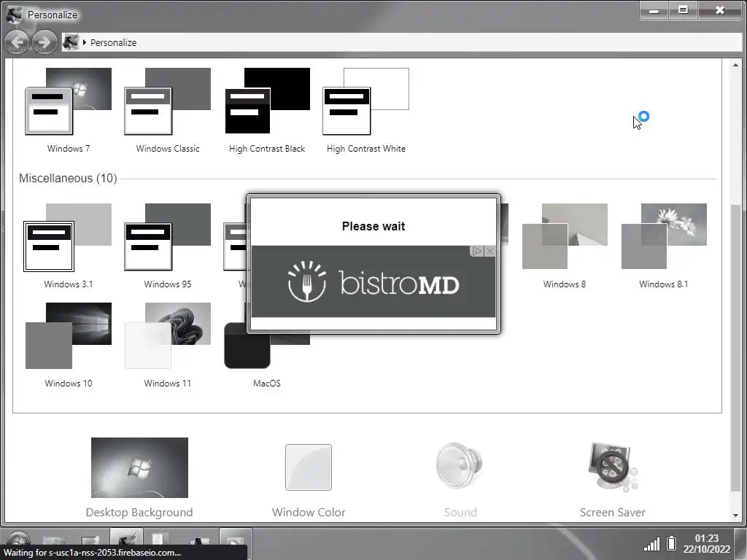
Task: Close the Personalize window
Action: coord(720,10)
